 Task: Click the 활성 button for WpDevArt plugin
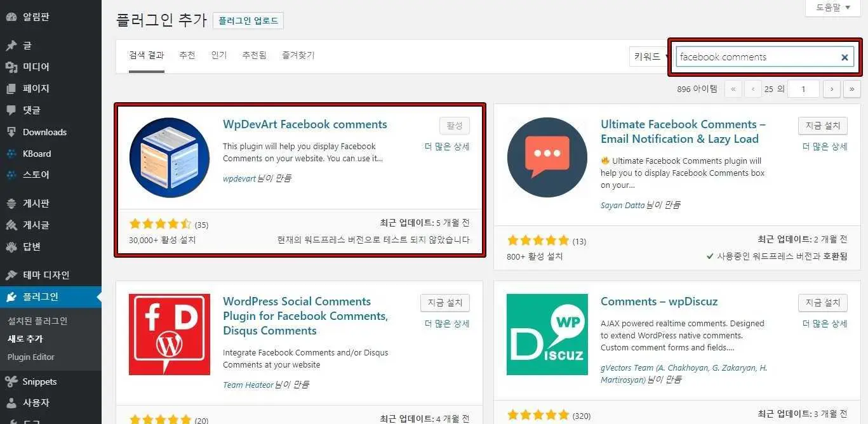pyautogui.click(x=455, y=126)
